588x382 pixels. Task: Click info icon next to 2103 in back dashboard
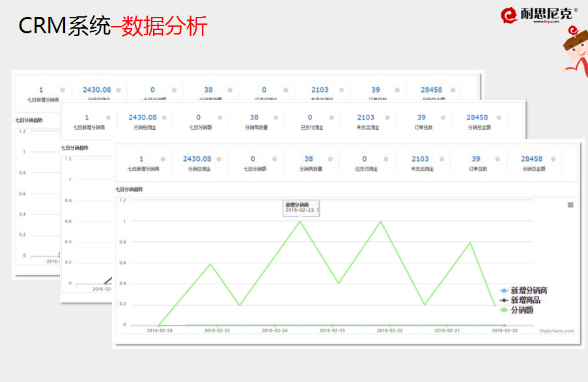(342, 90)
